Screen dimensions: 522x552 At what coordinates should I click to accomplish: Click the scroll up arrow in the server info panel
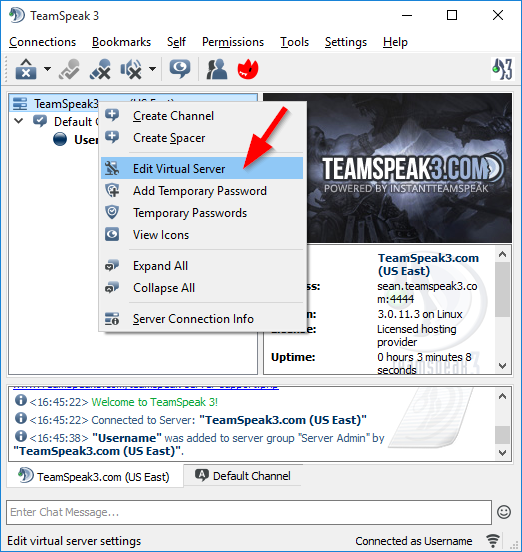(x=503, y=254)
